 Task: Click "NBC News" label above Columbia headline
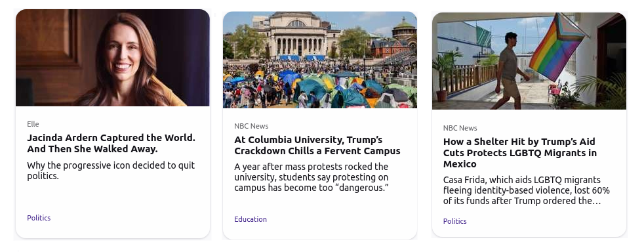pyautogui.click(x=251, y=126)
